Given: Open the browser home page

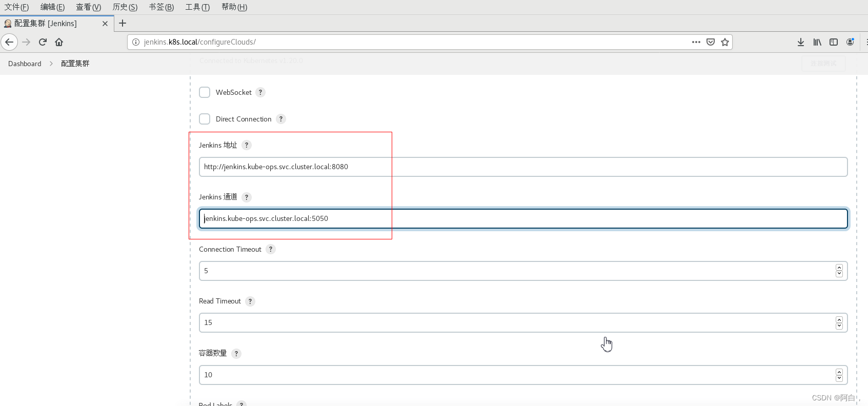Looking at the screenshot, I should 59,42.
